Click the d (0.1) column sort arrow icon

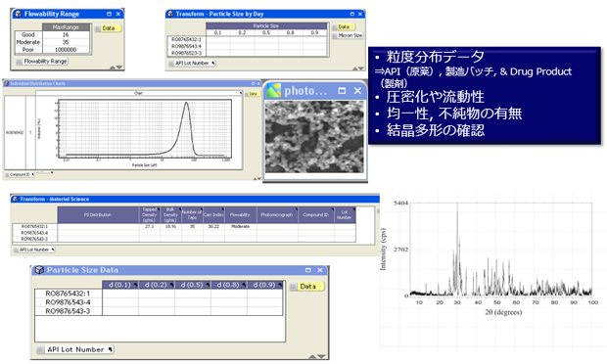click(135, 285)
